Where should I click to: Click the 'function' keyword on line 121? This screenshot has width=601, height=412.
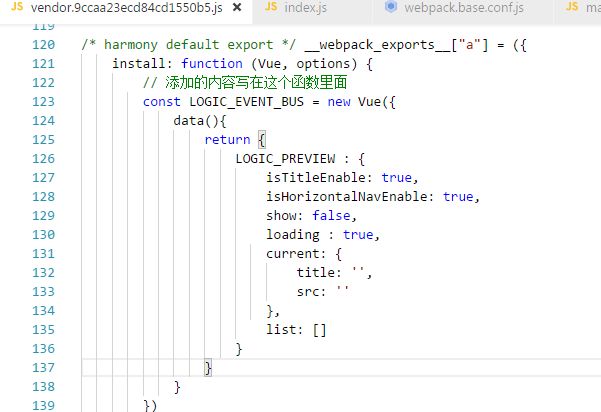pyautogui.click(x=212, y=64)
